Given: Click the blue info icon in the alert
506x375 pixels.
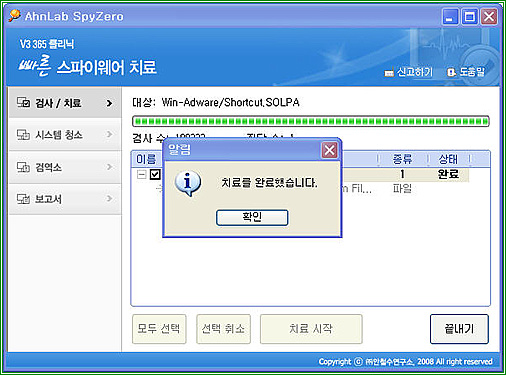Looking at the screenshot, I should tap(188, 183).
